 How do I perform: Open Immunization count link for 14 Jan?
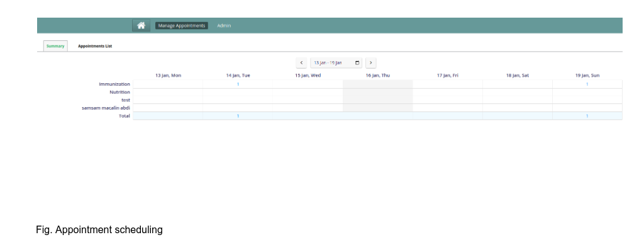(238, 84)
